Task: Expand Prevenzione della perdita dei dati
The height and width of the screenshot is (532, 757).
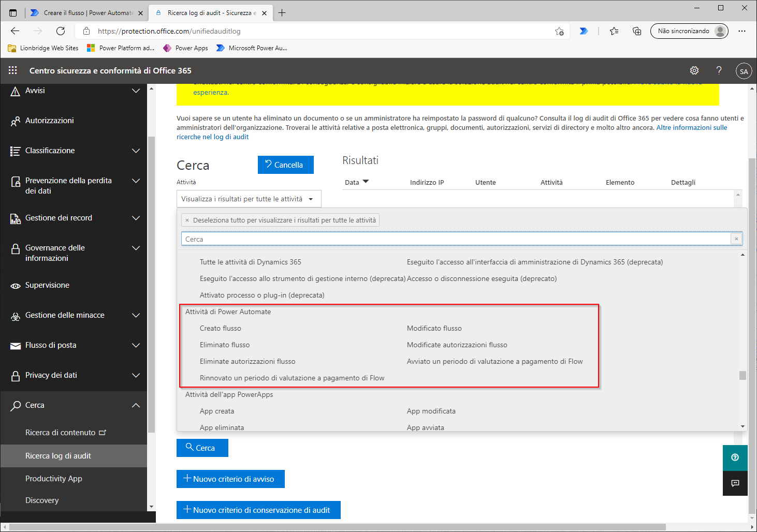Action: pyautogui.click(x=136, y=181)
